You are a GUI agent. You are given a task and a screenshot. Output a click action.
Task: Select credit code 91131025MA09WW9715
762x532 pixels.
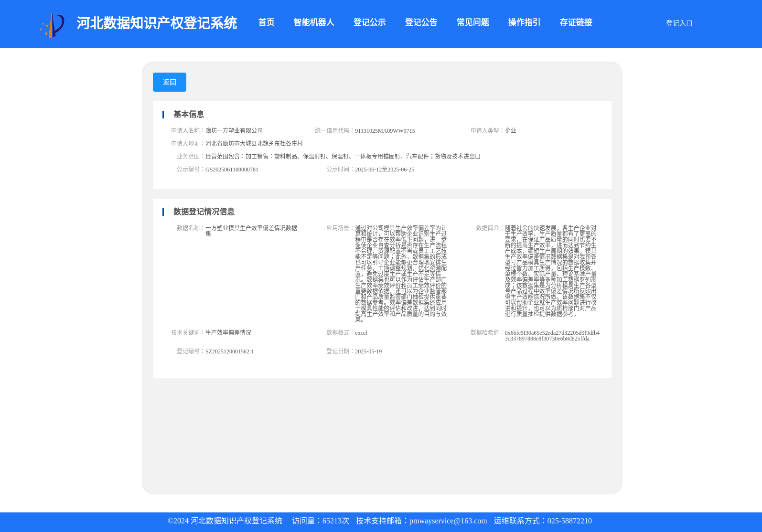(x=385, y=131)
